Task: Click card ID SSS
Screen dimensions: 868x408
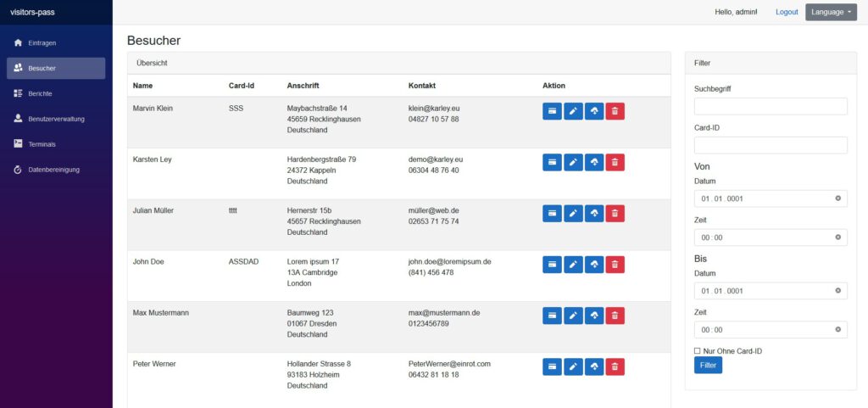Action: (236, 109)
